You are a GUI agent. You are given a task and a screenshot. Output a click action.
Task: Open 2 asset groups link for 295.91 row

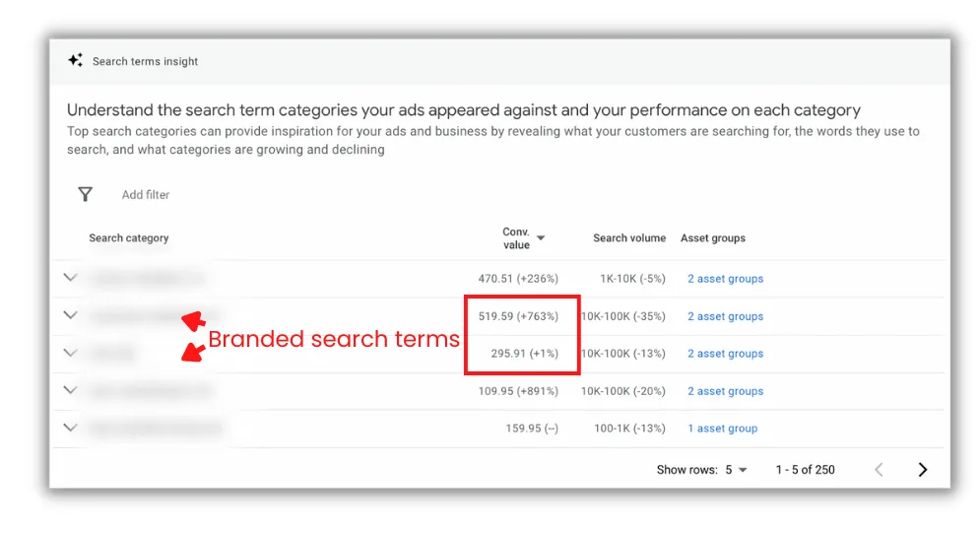[725, 354]
